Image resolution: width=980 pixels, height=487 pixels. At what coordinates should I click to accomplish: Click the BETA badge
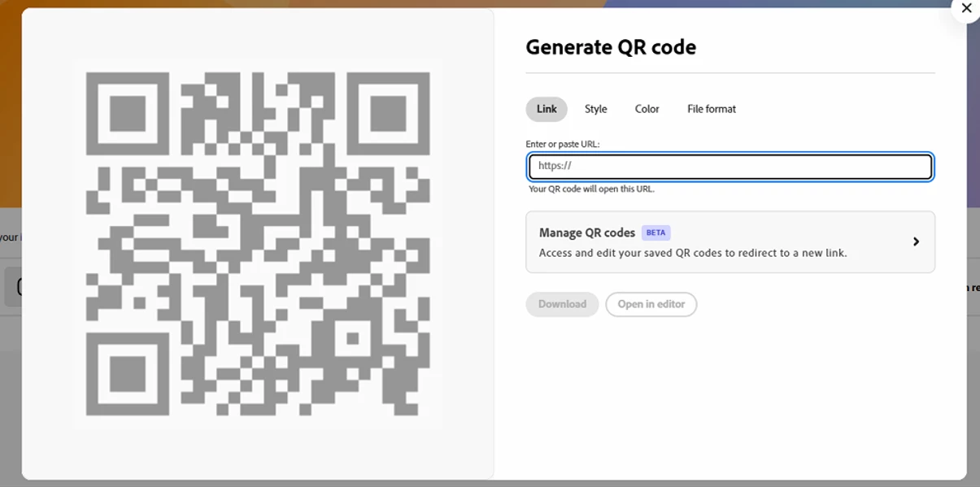pos(656,233)
